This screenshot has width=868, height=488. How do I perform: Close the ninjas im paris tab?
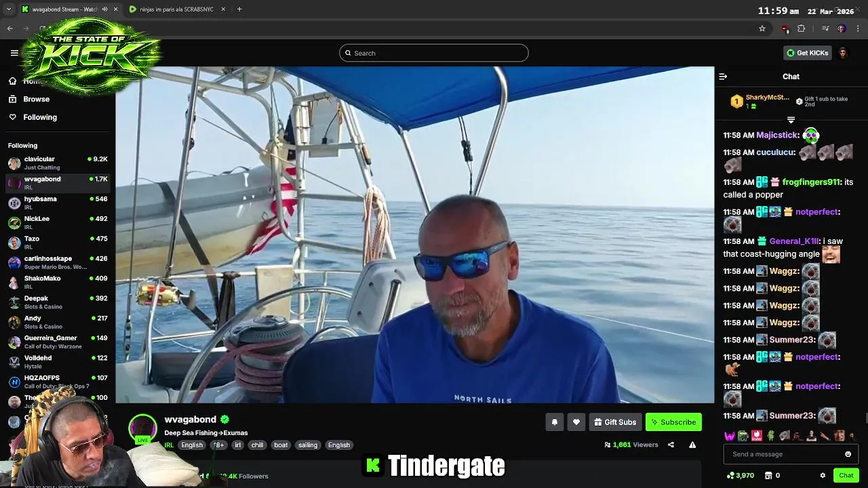tap(223, 9)
